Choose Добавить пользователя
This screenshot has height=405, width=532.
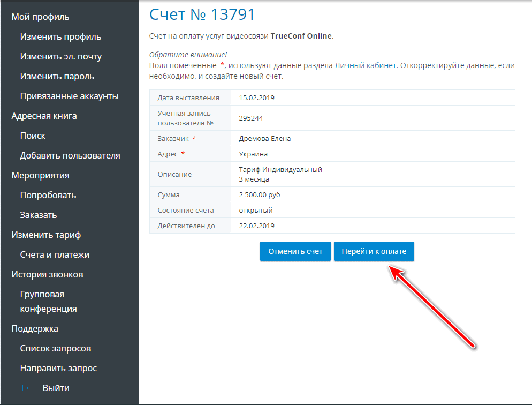pos(70,155)
